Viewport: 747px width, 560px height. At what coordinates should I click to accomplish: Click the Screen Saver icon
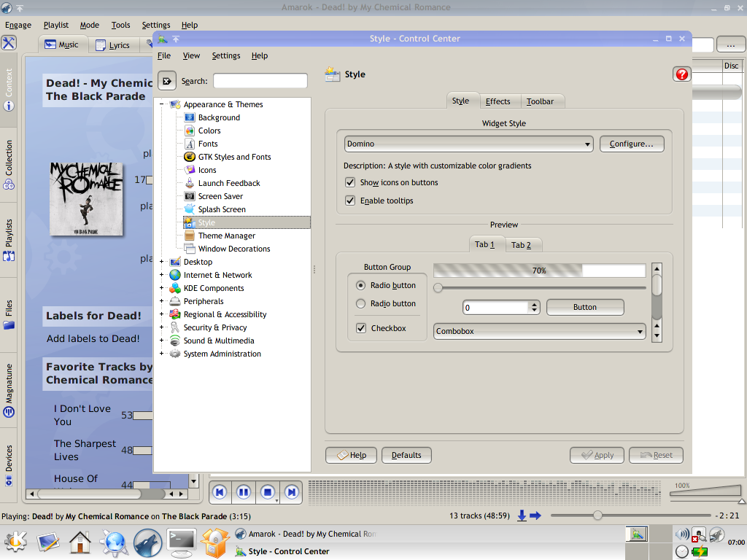coord(190,196)
